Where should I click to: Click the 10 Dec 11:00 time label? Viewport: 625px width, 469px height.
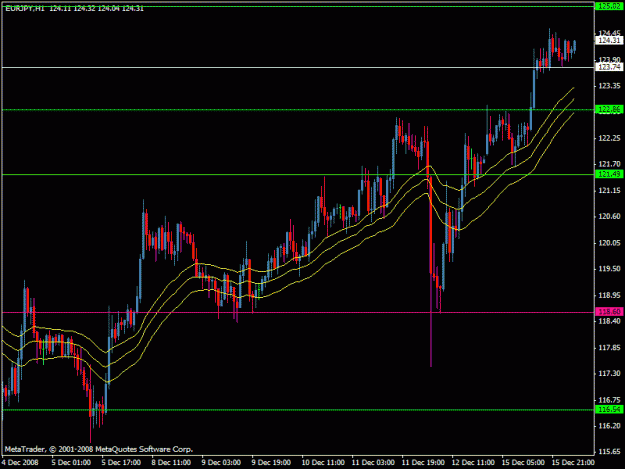tap(323, 462)
